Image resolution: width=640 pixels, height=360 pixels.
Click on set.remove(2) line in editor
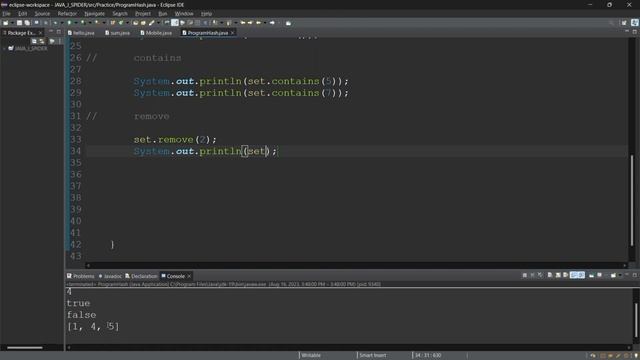pos(175,140)
